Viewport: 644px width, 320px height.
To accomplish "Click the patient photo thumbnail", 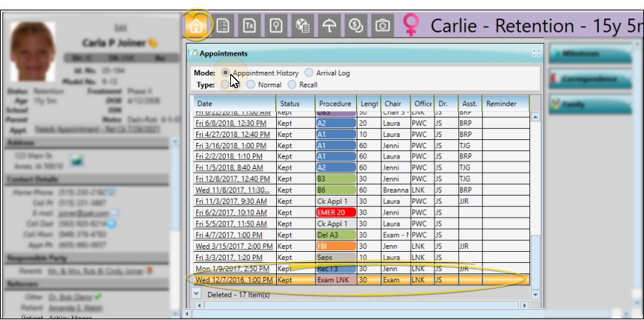I will coord(33,51).
